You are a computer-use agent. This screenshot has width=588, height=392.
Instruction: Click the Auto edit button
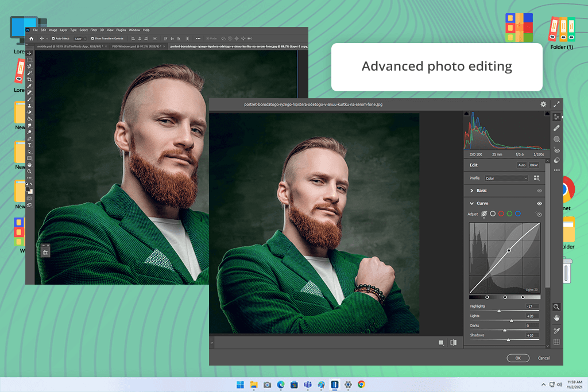(521, 165)
